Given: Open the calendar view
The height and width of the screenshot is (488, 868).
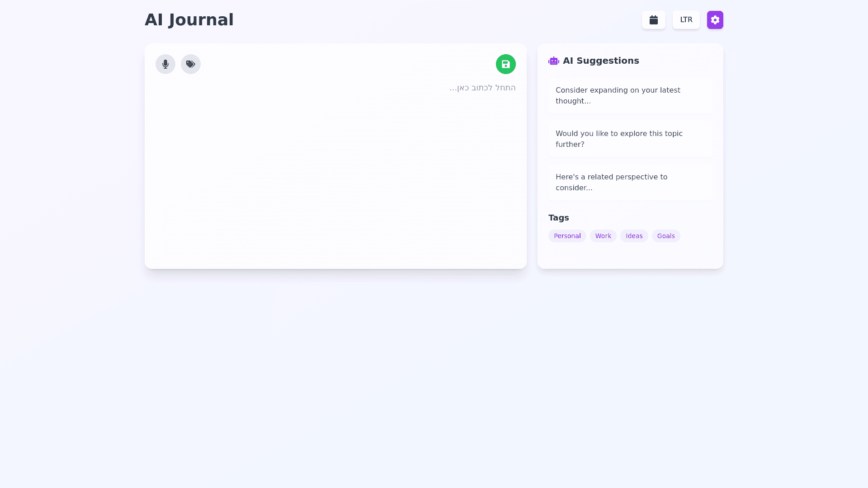Looking at the screenshot, I should [653, 20].
